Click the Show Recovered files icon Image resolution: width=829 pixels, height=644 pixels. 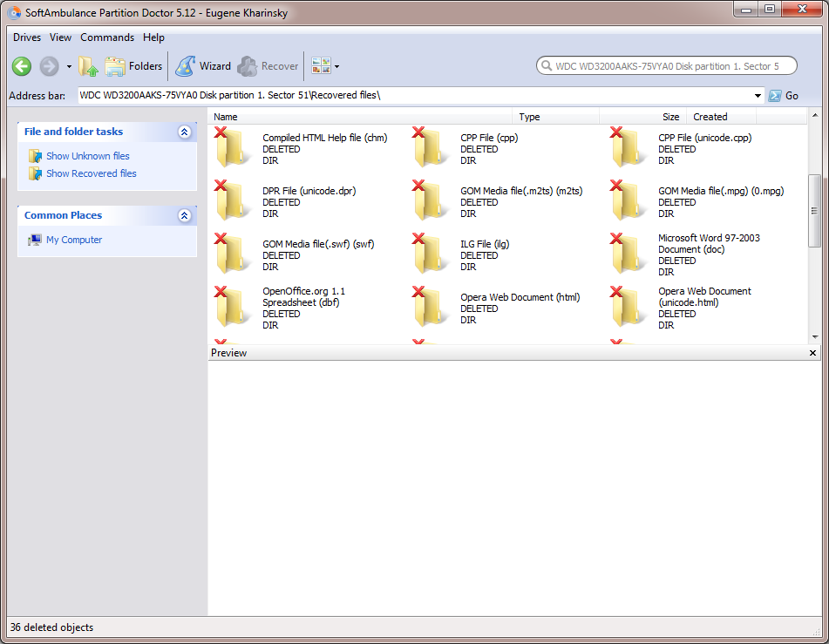(35, 173)
